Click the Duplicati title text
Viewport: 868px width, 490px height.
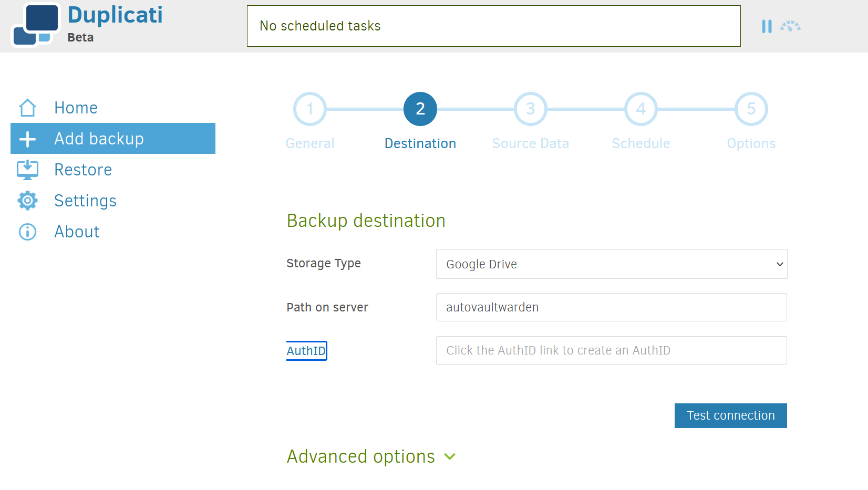pos(115,15)
